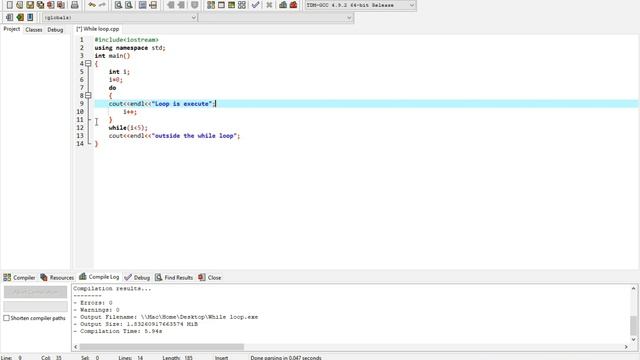Open the Find Results tab
The width and height of the screenshot is (640, 360).
[x=174, y=277]
